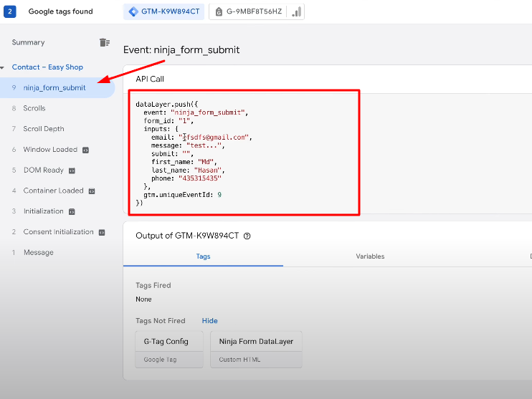Screen dimensions: 532x399
Task: Select the Container Loaded event
Action: pyautogui.click(x=53, y=191)
